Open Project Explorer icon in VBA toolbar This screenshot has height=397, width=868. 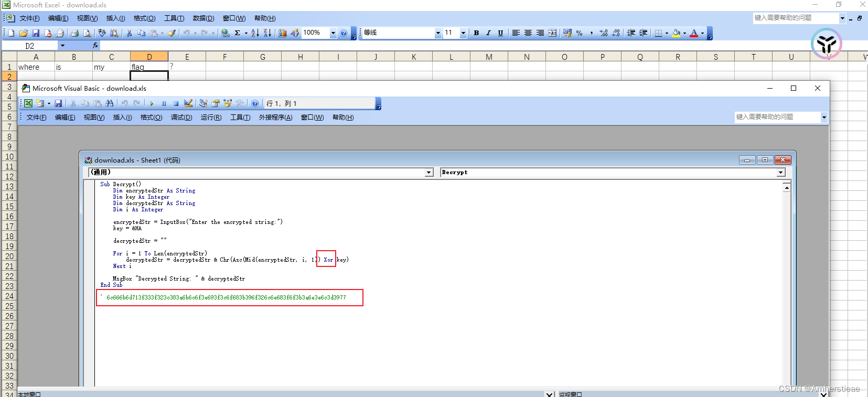click(203, 104)
